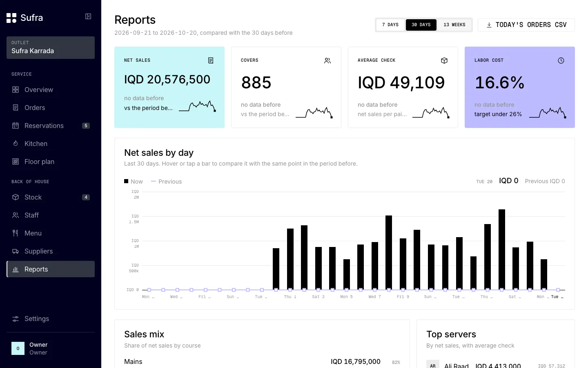The image size is (588, 368).
Task: Click the Mains row amount IQD 16,795,000
Action: pyautogui.click(x=356, y=361)
